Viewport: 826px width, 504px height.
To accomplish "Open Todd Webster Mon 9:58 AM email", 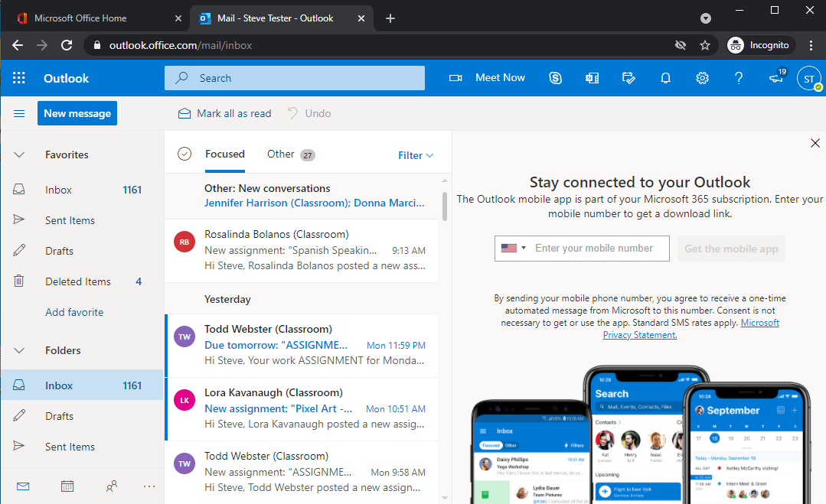I will [x=302, y=472].
